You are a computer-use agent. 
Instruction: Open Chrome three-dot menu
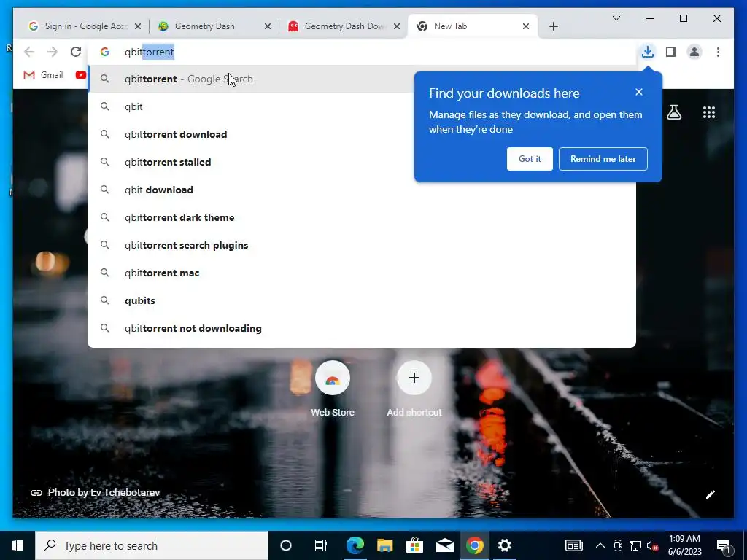[718, 52]
